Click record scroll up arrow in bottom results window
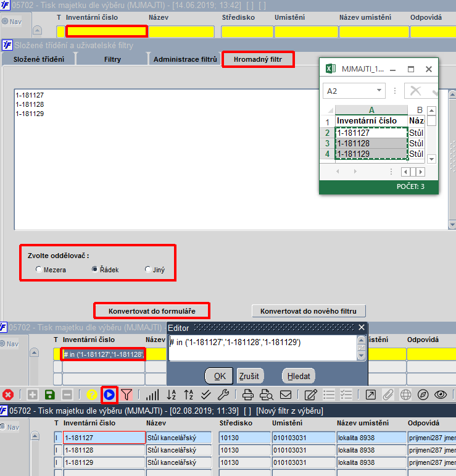 35,436
